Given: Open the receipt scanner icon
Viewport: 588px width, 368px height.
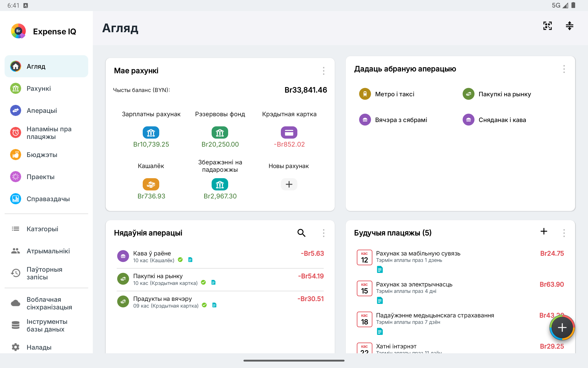Looking at the screenshot, I should tap(547, 26).
